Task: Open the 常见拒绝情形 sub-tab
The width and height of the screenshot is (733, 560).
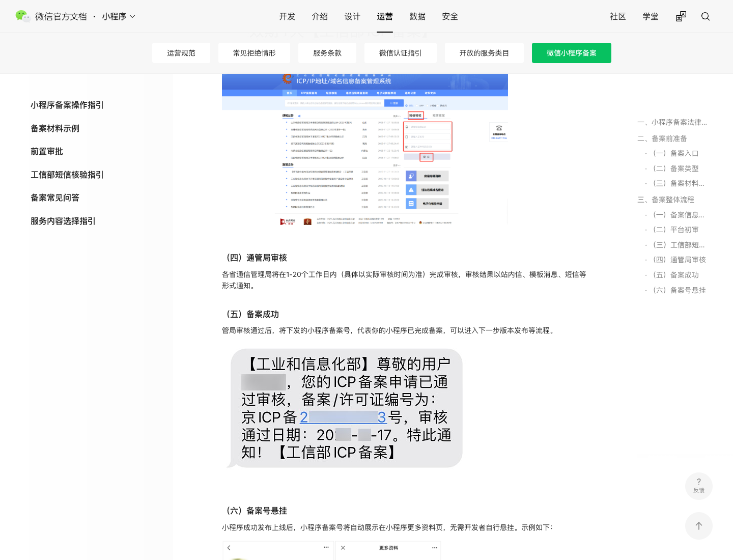Action: click(255, 53)
